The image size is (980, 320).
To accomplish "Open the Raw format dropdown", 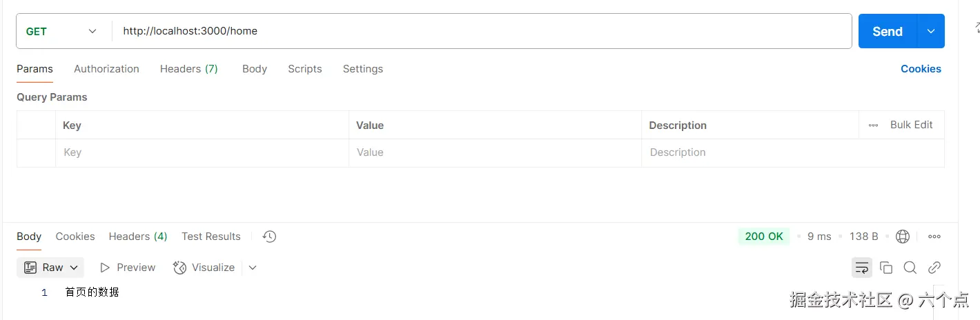I will pos(50,268).
